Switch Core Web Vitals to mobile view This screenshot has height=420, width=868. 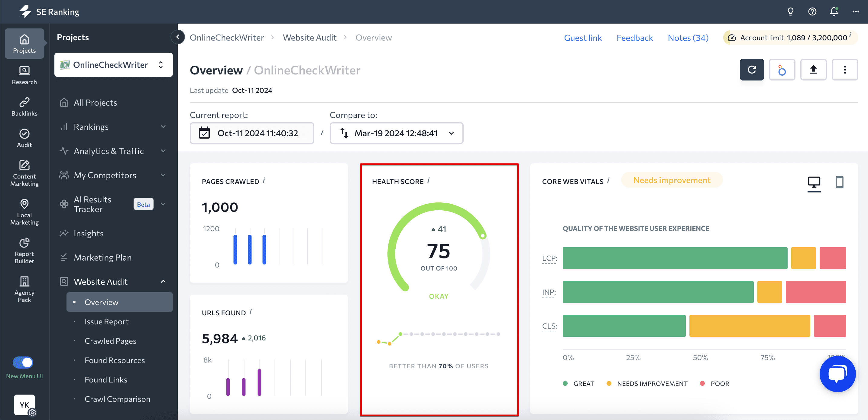point(839,183)
